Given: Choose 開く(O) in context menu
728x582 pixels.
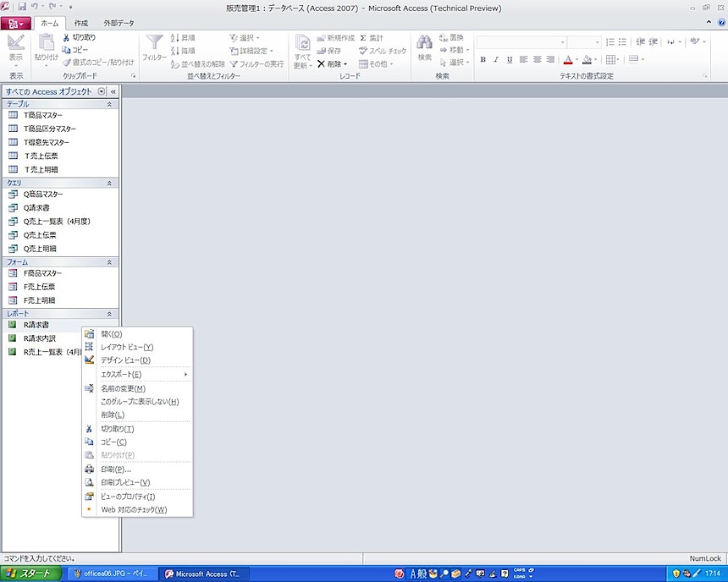Looking at the screenshot, I should (137, 333).
